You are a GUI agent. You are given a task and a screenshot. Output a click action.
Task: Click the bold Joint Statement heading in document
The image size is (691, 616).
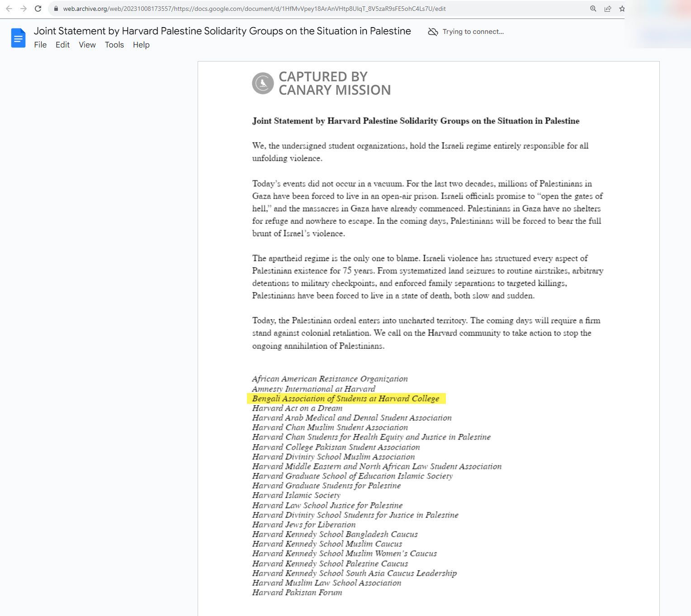416,121
